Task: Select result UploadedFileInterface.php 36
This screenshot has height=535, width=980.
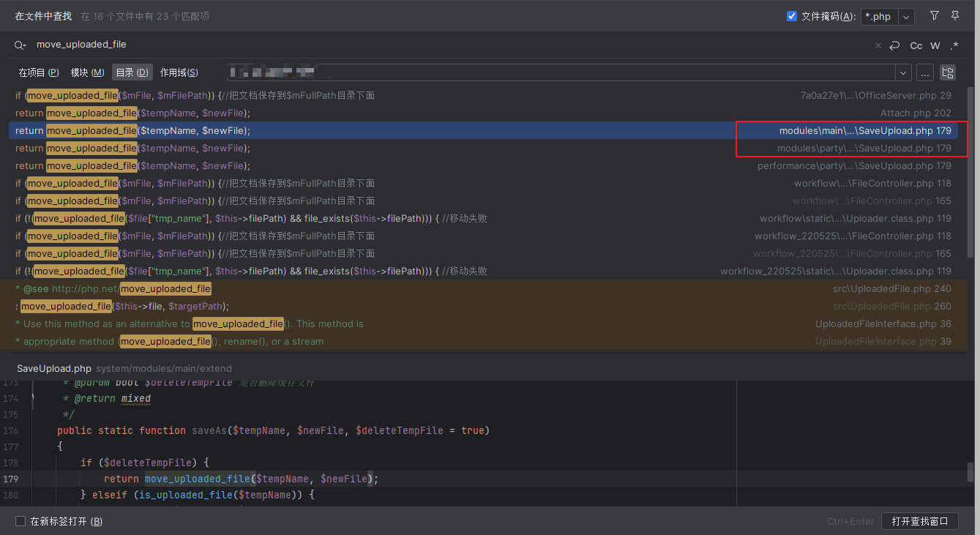Action: pos(483,324)
